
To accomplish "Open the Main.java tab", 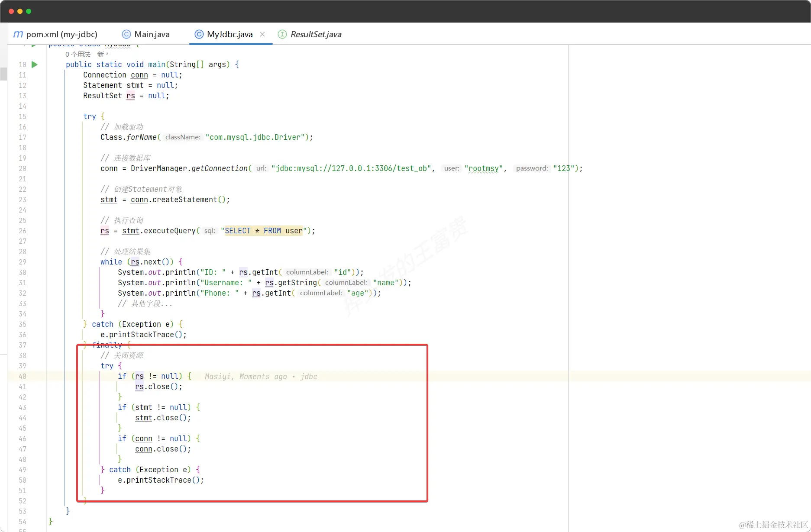I will [146, 34].
